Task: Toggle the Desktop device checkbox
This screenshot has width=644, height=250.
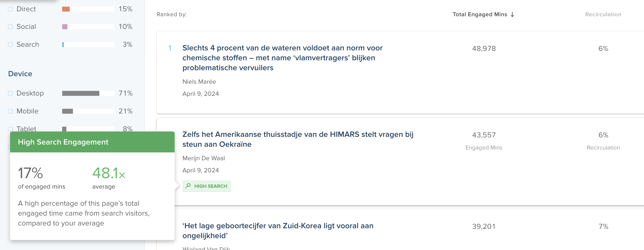Action: coord(10,93)
